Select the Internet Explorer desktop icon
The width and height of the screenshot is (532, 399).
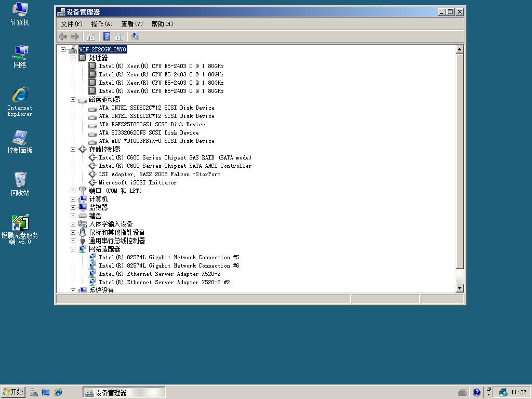(20, 102)
